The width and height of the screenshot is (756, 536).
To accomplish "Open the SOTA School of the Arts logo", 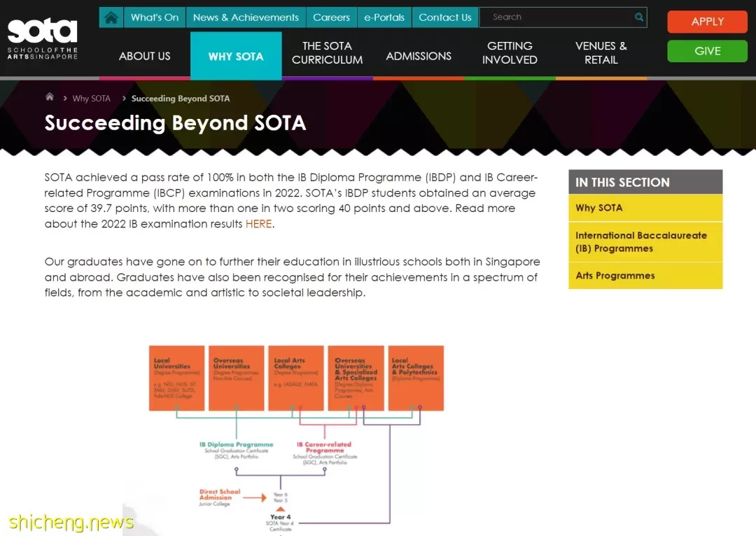I will pyautogui.click(x=43, y=39).
